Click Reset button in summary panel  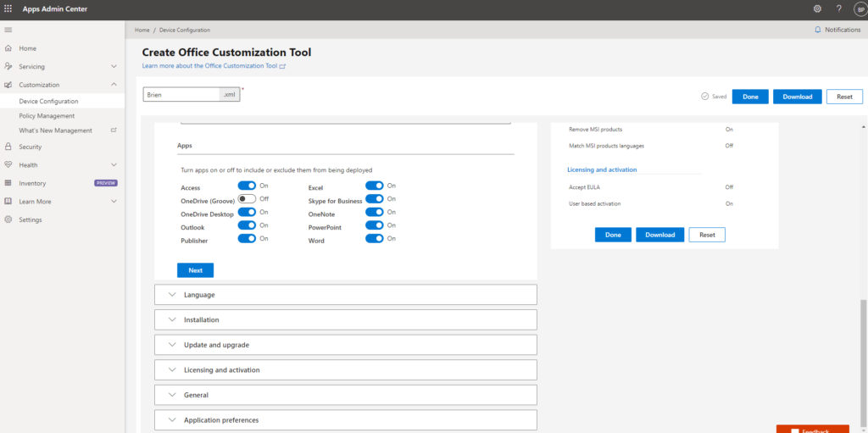[707, 235]
